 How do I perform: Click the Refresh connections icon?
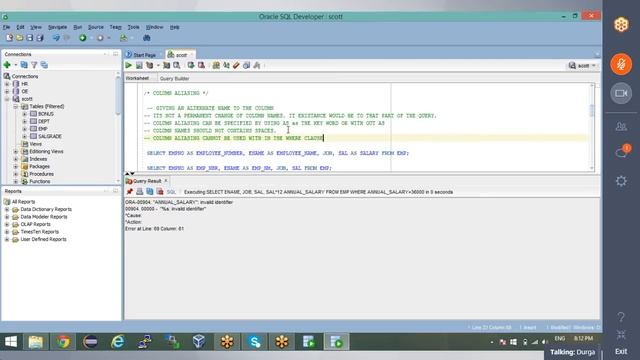tap(24, 65)
